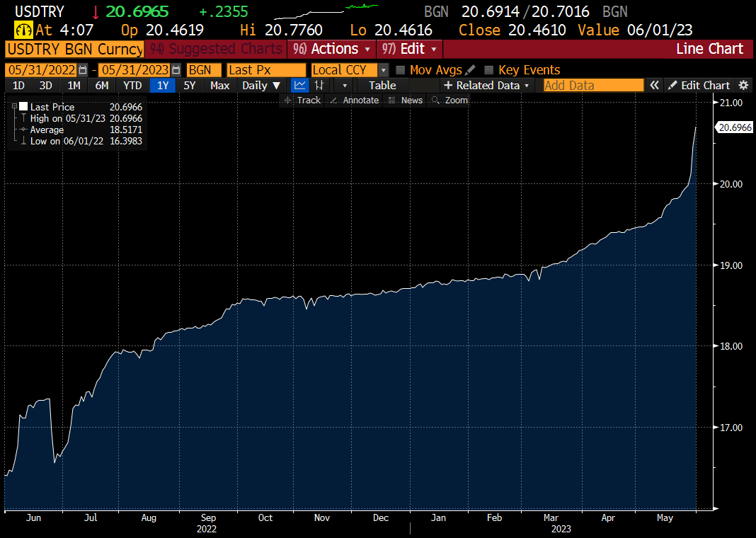Open the Related Data dropdown
This screenshot has width=756, height=538.
pos(487,85)
